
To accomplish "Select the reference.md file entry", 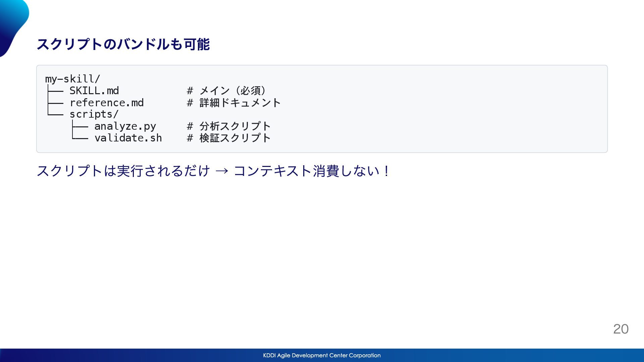I will (107, 103).
